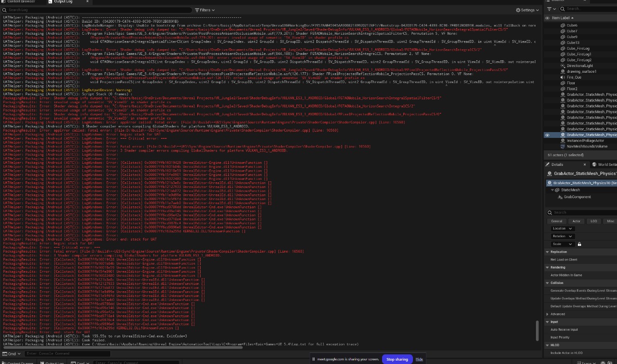The image size is (617, 364).
Task: Select the Floor2 row label
Action: pos(572,89)
